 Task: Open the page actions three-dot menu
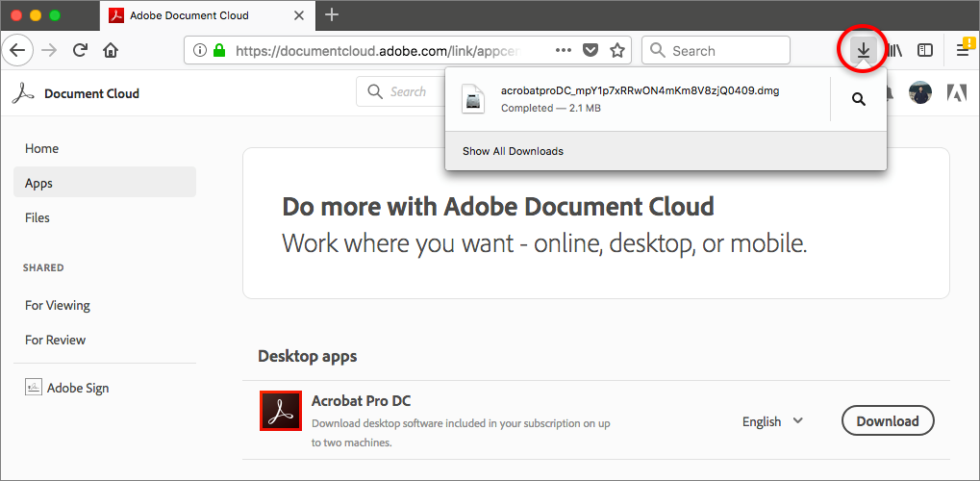564,51
